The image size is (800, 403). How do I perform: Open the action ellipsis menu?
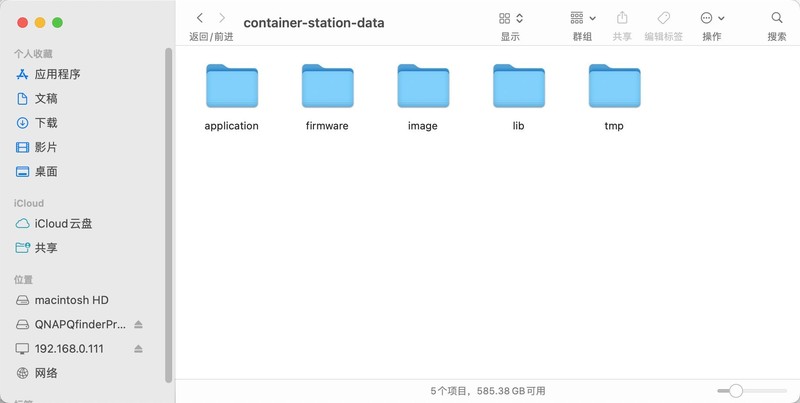coord(712,18)
